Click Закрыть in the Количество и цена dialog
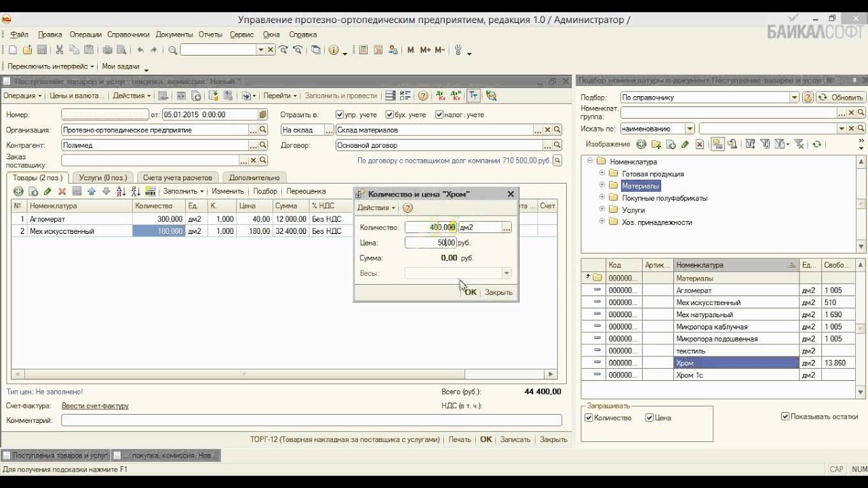This screenshot has width=868, height=488. point(498,292)
